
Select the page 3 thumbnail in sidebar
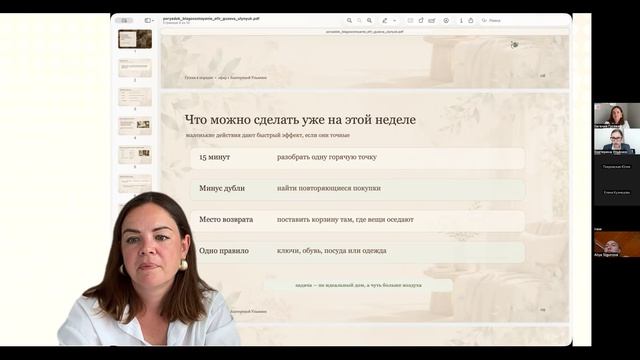pos(135,97)
